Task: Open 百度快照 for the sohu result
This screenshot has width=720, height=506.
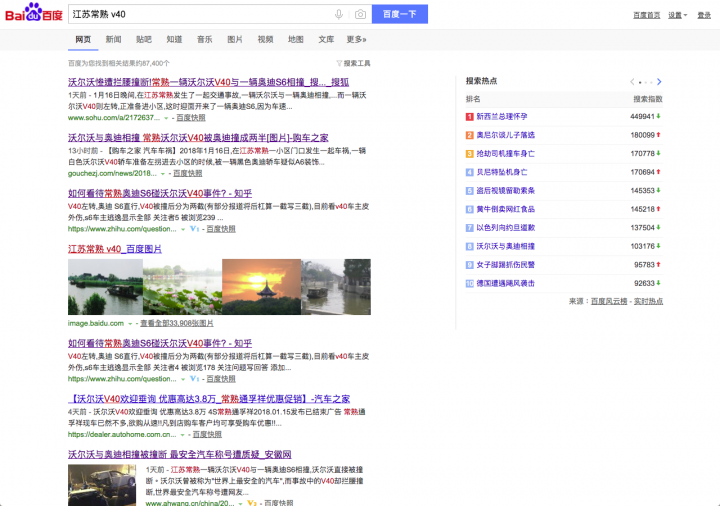Action: 191,118
